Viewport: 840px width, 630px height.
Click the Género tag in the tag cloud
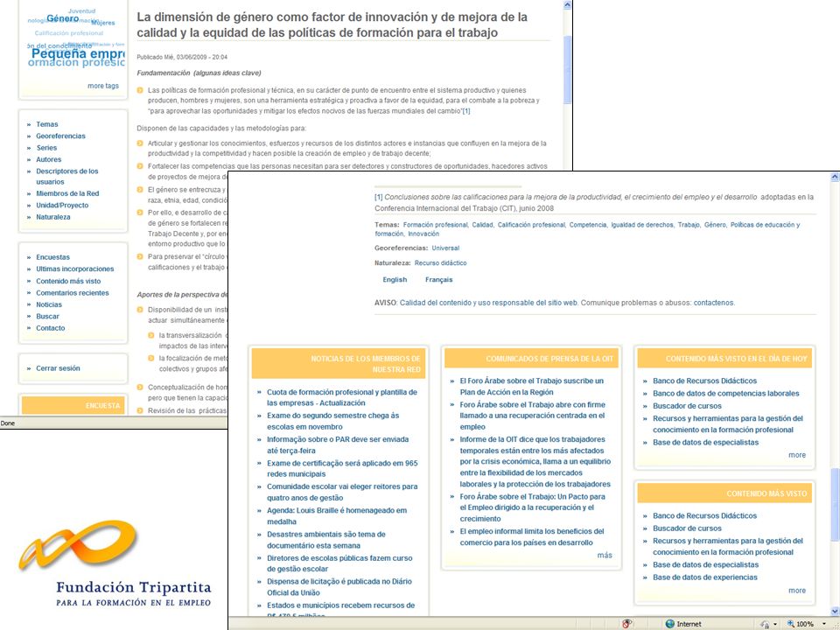[63, 18]
